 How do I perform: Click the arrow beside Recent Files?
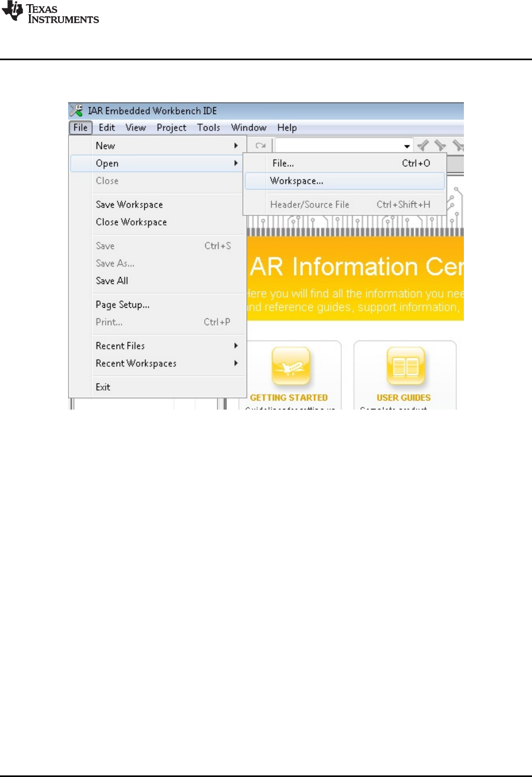pos(236,346)
